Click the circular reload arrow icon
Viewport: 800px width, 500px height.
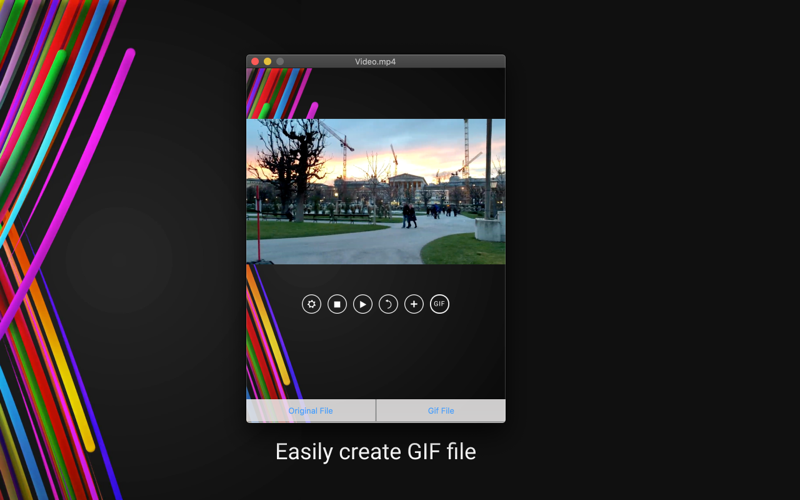(x=388, y=304)
